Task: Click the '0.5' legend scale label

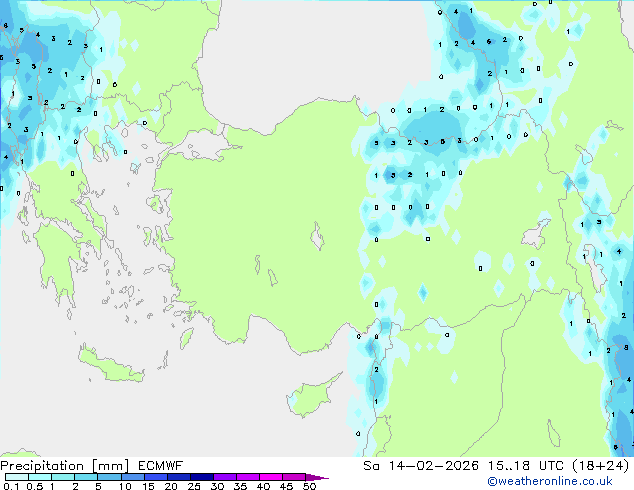Action: pyautogui.click(x=34, y=486)
